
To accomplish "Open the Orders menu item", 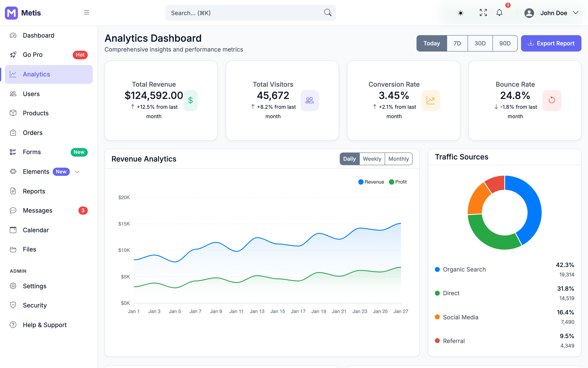I will click(x=49, y=133).
